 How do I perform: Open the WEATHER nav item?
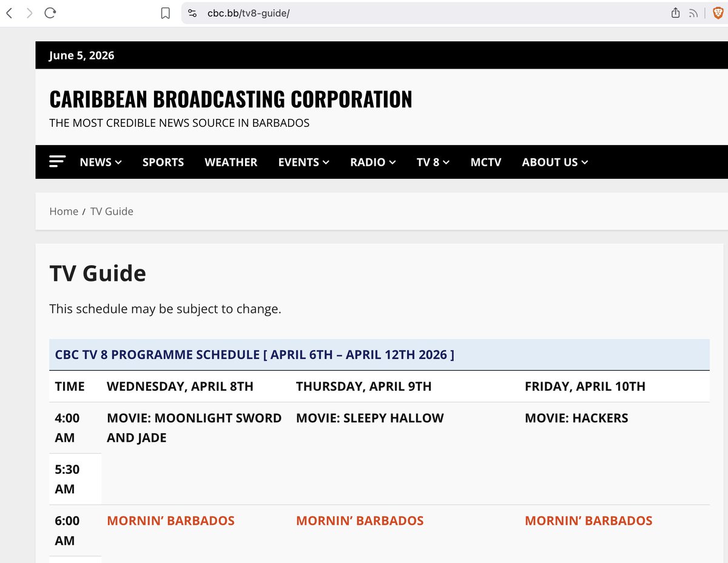click(231, 162)
